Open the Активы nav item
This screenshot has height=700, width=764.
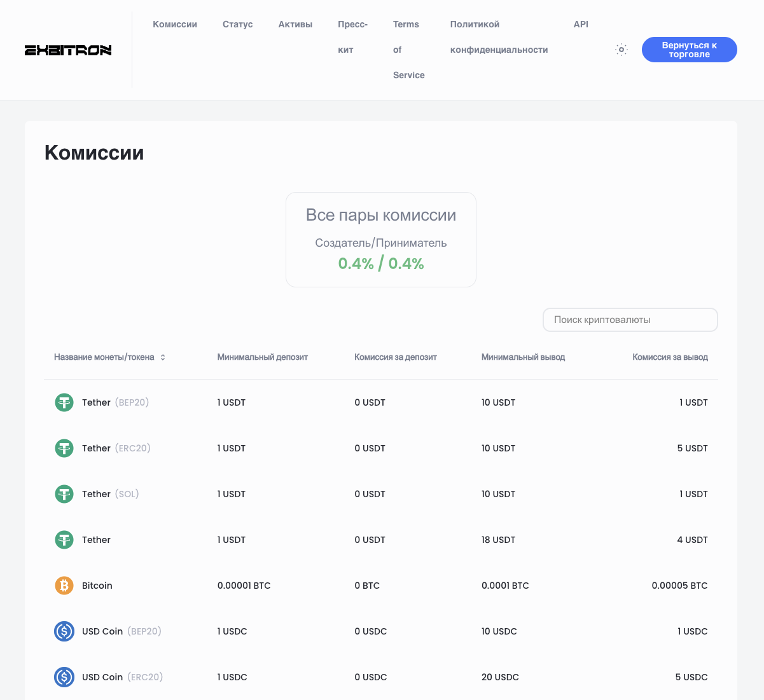(x=295, y=24)
